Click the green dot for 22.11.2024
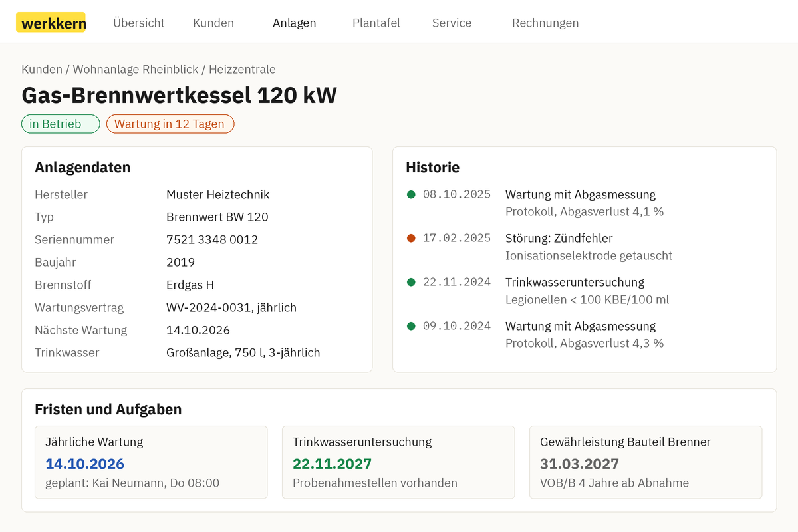The width and height of the screenshot is (798, 532). coord(411,282)
